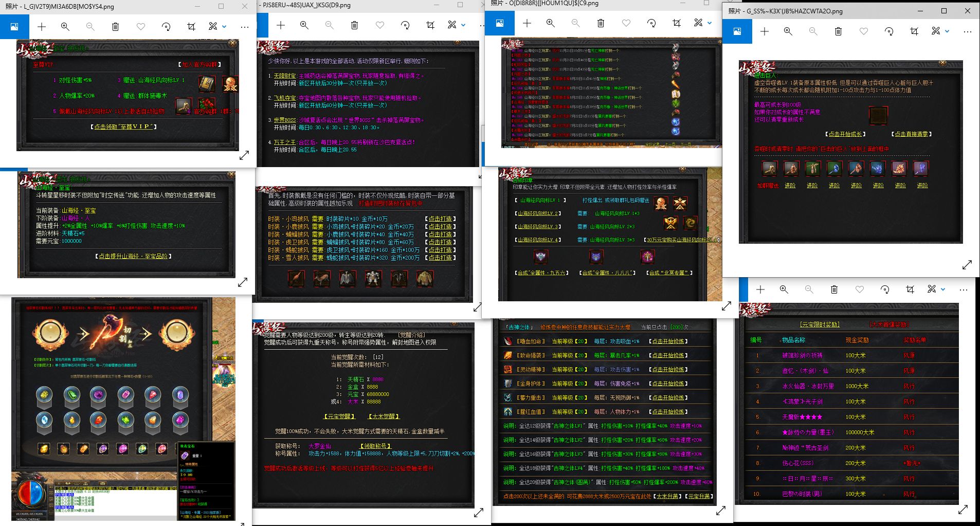Image resolution: width=980 pixels, height=526 pixels.
Task: Delete the O[DI8R8R photo
Action: pyautogui.click(x=601, y=23)
